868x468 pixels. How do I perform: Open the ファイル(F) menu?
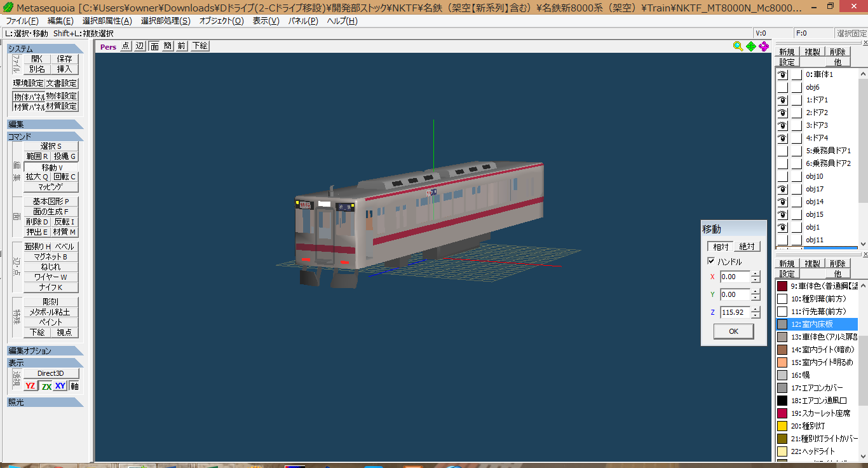22,20
